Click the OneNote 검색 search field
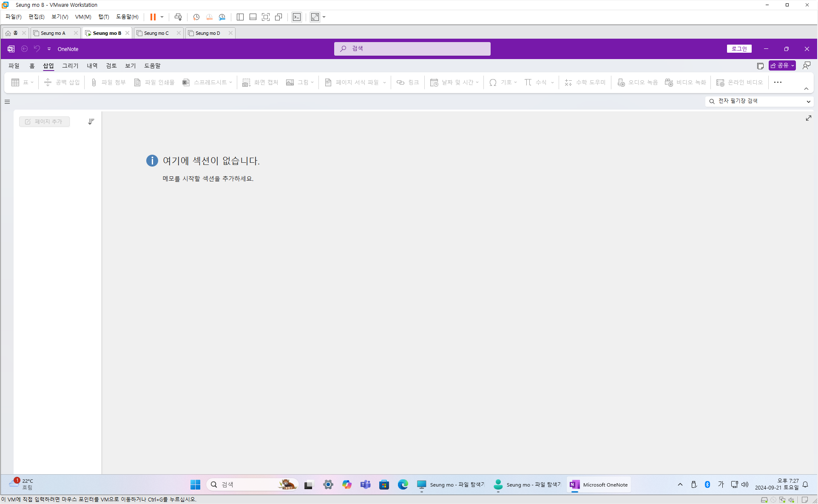This screenshot has width=818, height=504. point(412,49)
